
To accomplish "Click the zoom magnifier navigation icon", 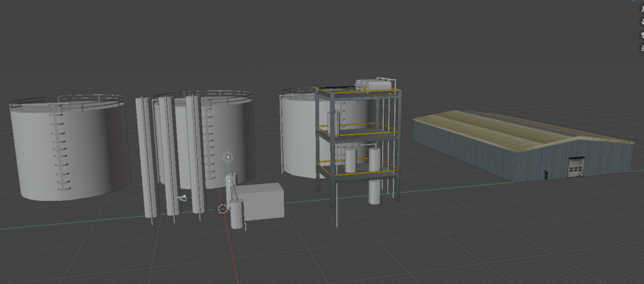I will pos(642,9).
